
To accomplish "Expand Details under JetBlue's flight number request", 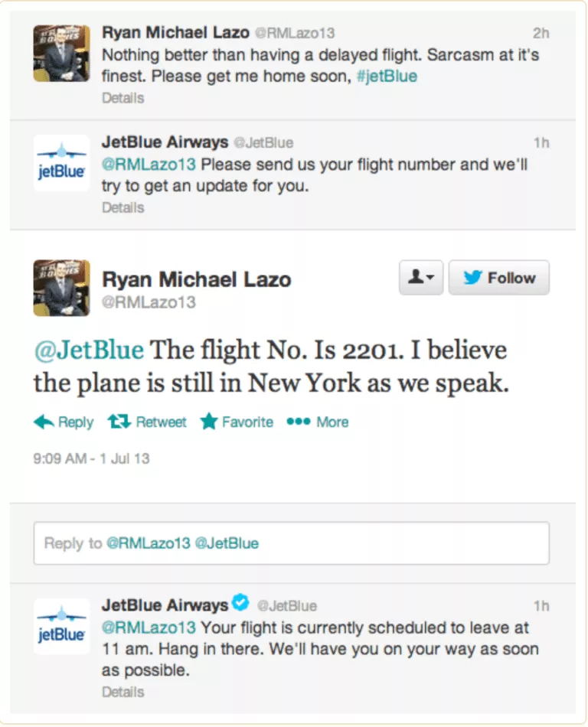I will (122, 207).
